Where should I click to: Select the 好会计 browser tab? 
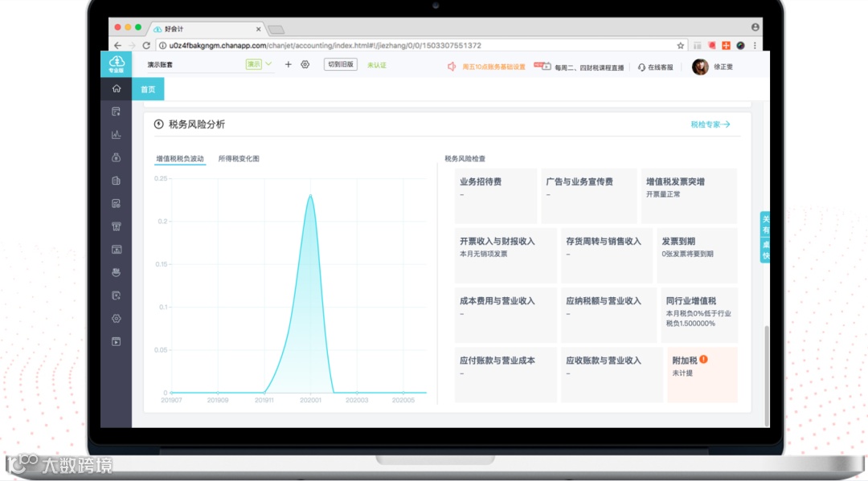coord(207,29)
